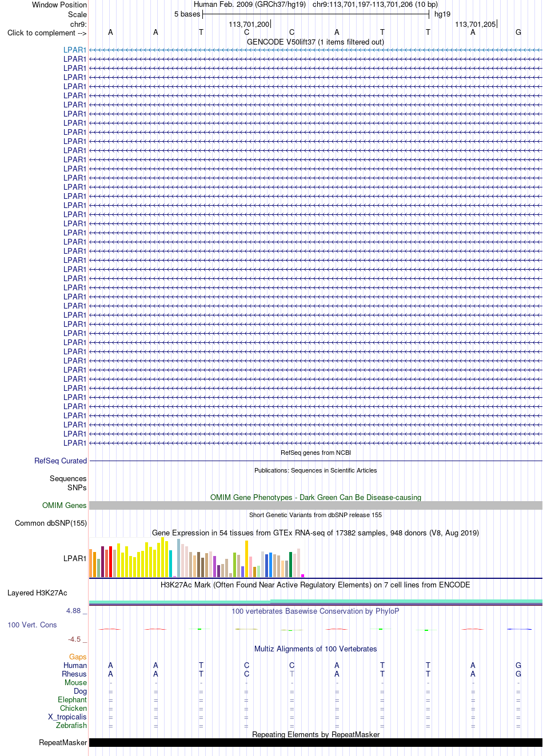Select the Rhesus alignment row label
543x756 pixels.
(x=74, y=674)
